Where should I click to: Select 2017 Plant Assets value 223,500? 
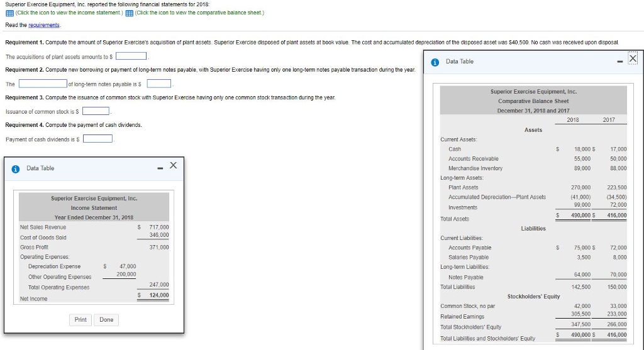pos(617,187)
